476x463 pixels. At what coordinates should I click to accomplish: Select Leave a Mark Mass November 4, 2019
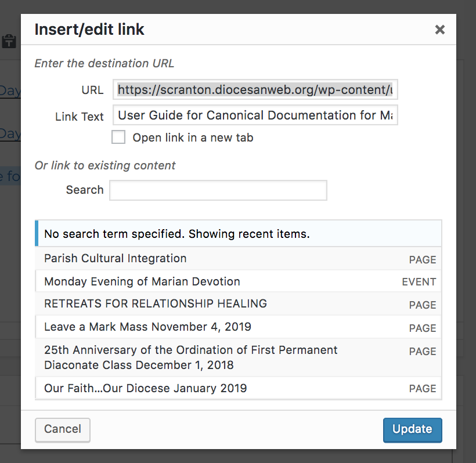[147, 327]
